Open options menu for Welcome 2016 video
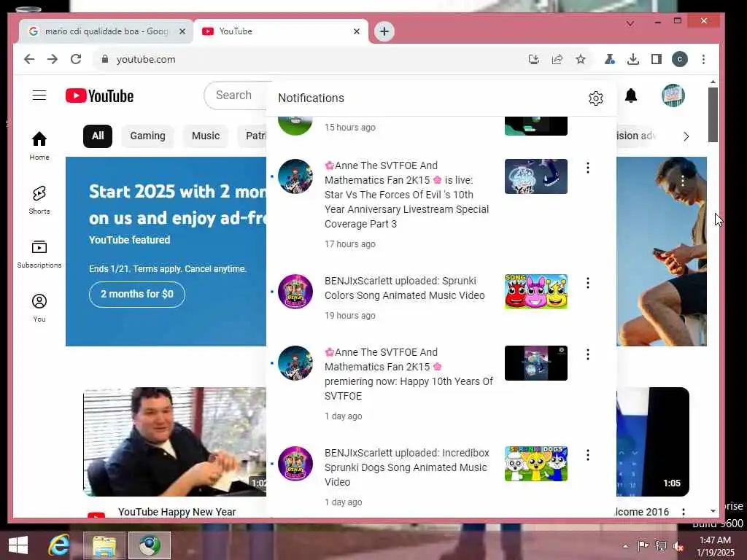The height and width of the screenshot is (560, 747). coord(683,512)
